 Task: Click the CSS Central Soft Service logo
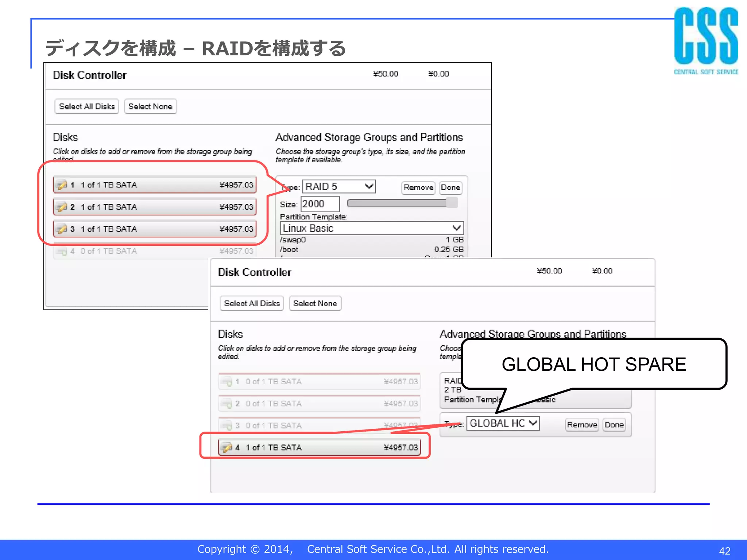click(706, 41)
